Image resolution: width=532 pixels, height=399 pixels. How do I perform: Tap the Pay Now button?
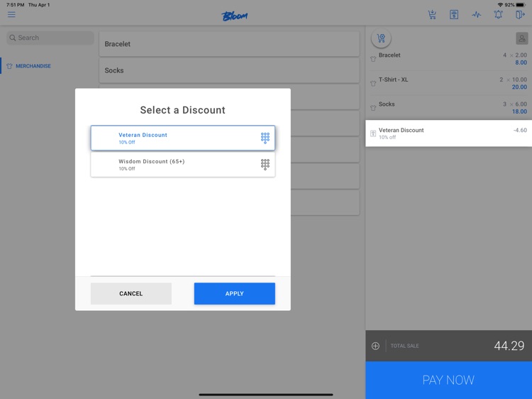coord(448,380)
